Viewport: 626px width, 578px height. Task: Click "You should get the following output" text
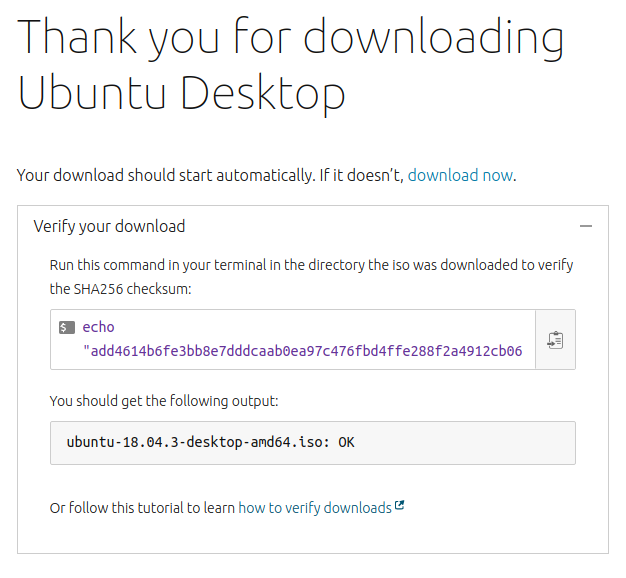pyautogui.click(x=164, y=401)
